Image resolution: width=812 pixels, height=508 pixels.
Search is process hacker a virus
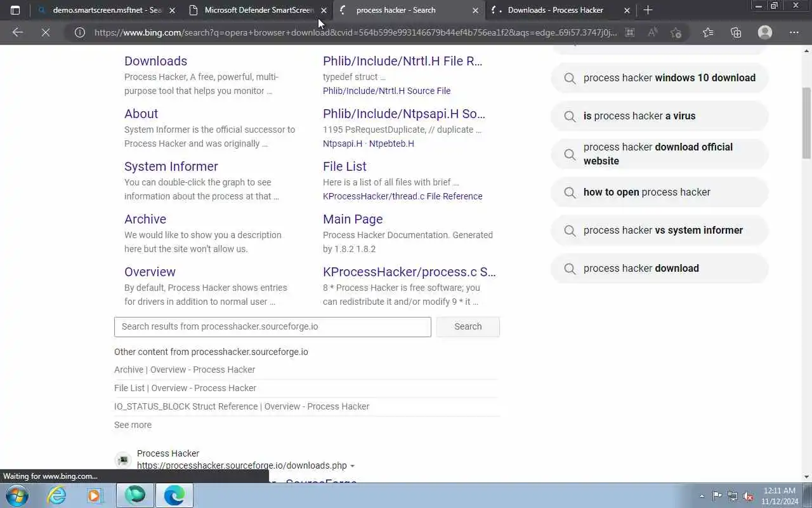point(660,116)
